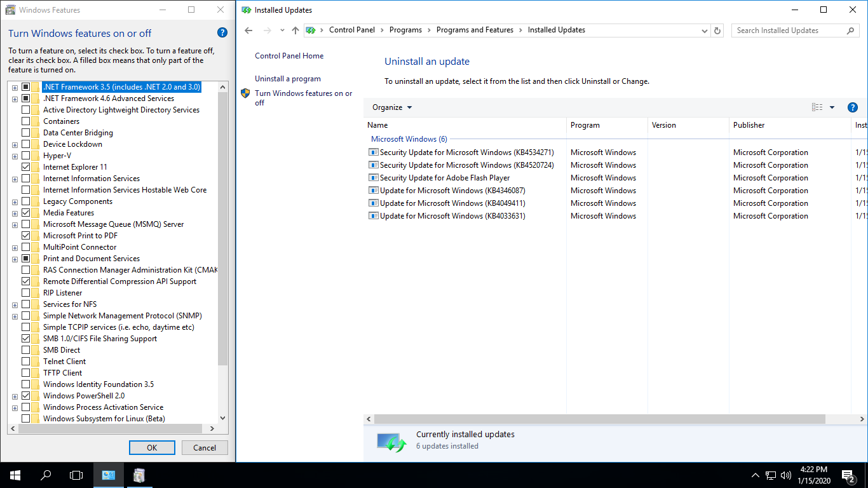This screenshot has width=868, height=488.
Task: Click the refresh icon beside the address bar
Action: point(717,30)
